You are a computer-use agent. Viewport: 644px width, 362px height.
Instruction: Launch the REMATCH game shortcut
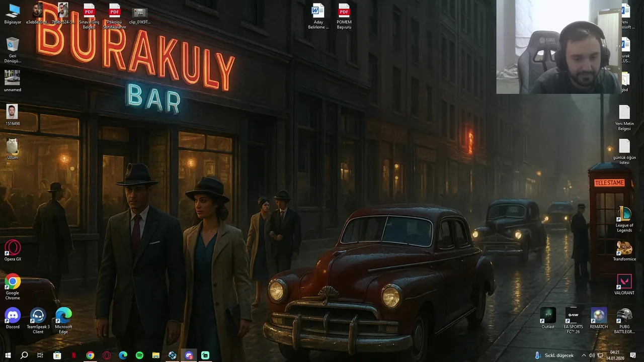coord(599,318)
